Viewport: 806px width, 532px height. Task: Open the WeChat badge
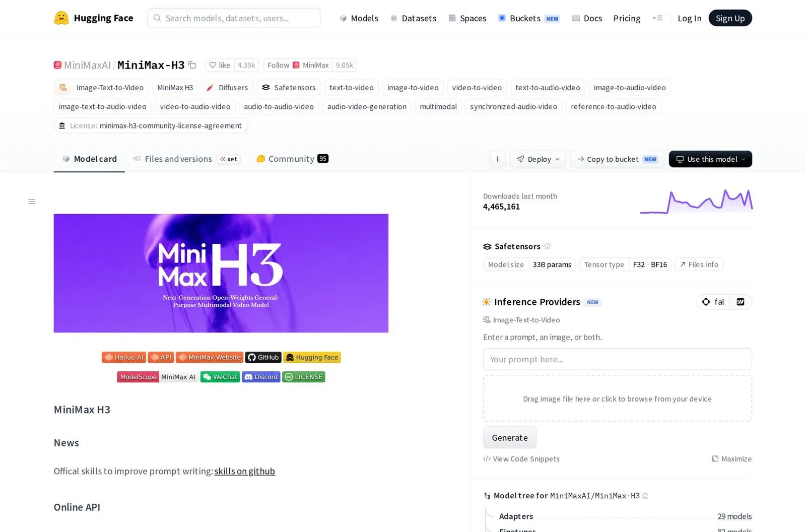coord(220,377)
